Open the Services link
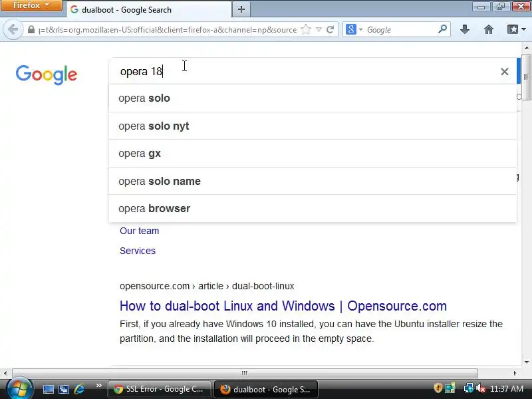Viewport: 532px width, 399px height. [138, 251]
